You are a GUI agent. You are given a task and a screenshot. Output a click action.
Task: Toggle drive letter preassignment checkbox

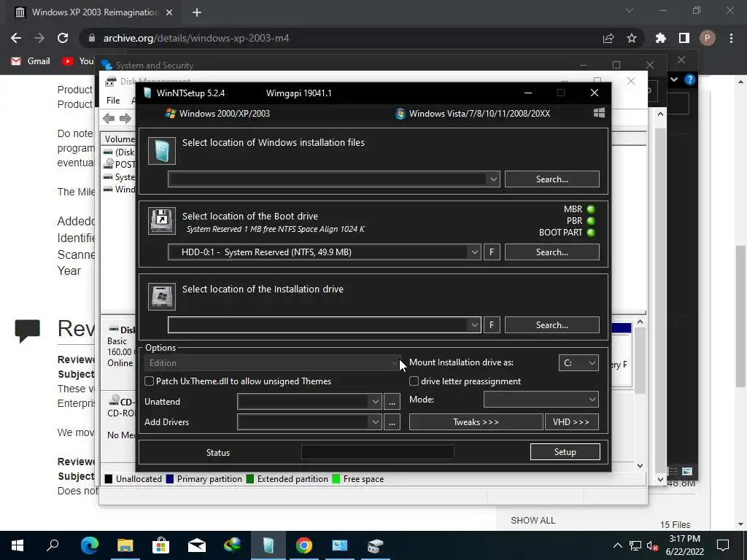pyautogui.click(x=414, y=381)
